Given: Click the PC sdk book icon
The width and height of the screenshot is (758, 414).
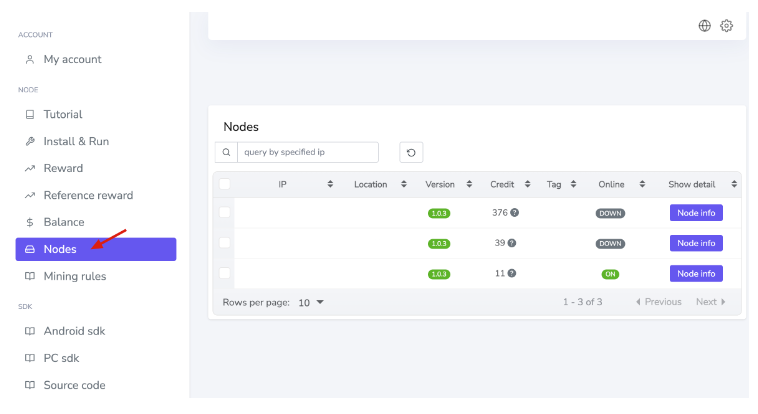Looking at the screenshot, I should point(30,358).
